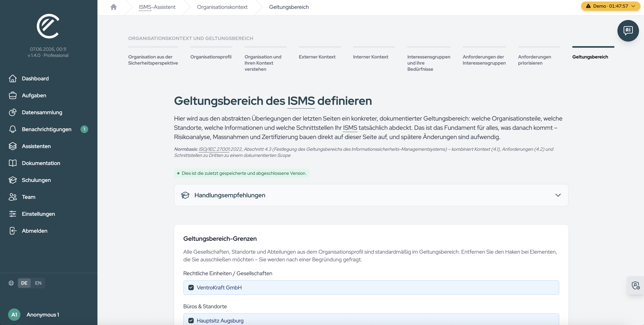Uncheck the Hauptsitz Augsburg checkbox
The height and width of the screenshot is (325, 644).
point(191,321)
